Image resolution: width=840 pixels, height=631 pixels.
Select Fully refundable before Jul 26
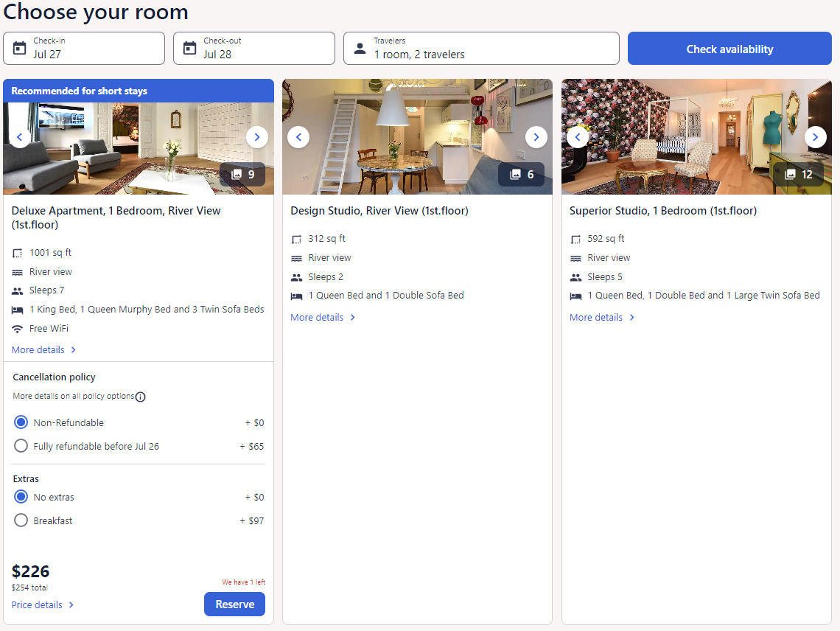[21, 446]
